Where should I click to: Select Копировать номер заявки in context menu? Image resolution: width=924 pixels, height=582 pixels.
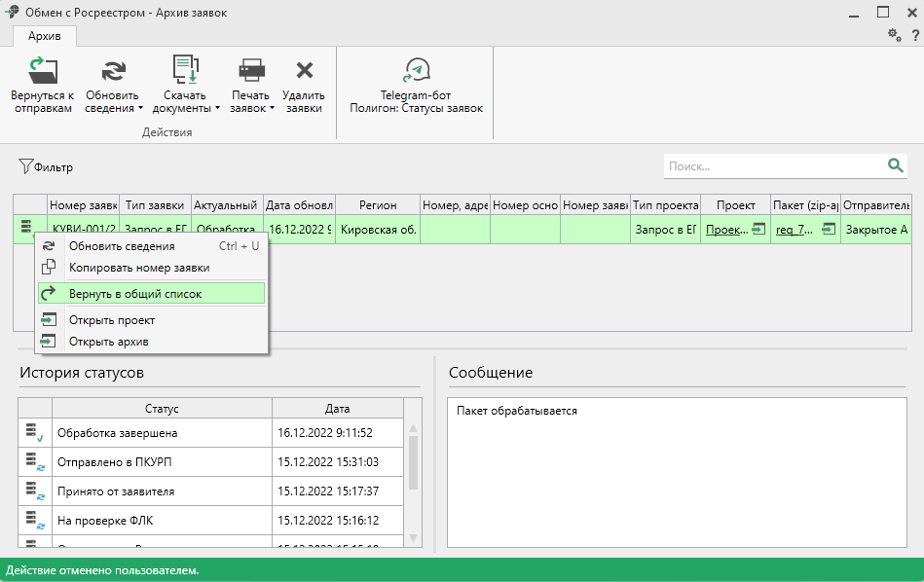tap(138, 268)
